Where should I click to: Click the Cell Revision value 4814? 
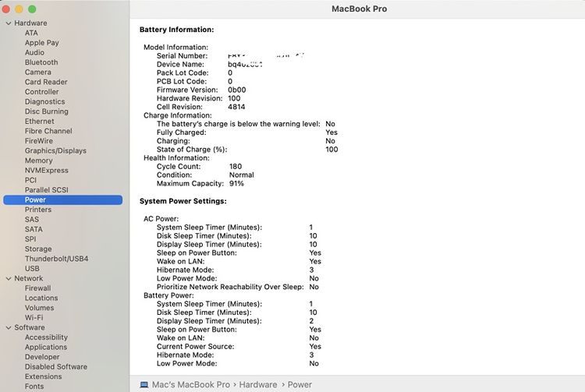pos(236,107)
